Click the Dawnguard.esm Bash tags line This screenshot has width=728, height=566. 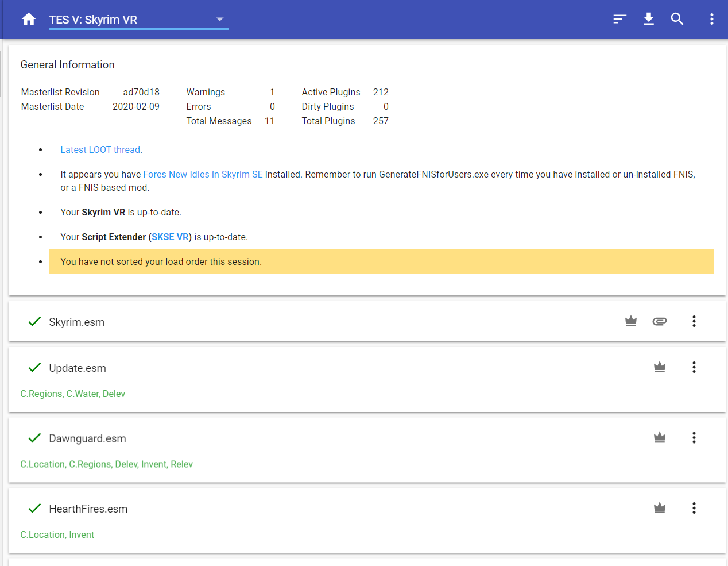point(107,464)
